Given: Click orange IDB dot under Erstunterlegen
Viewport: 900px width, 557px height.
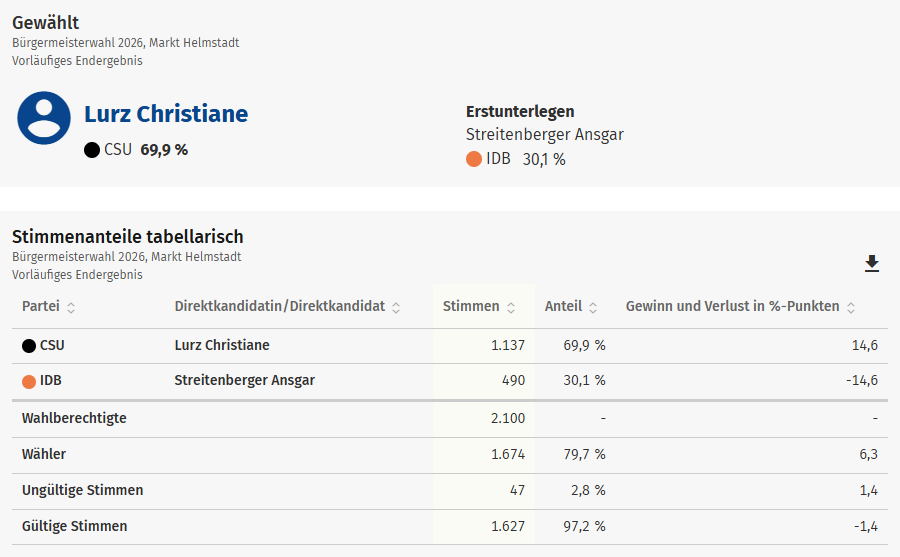Looking at the screenshot, I should tap(474, 159).
